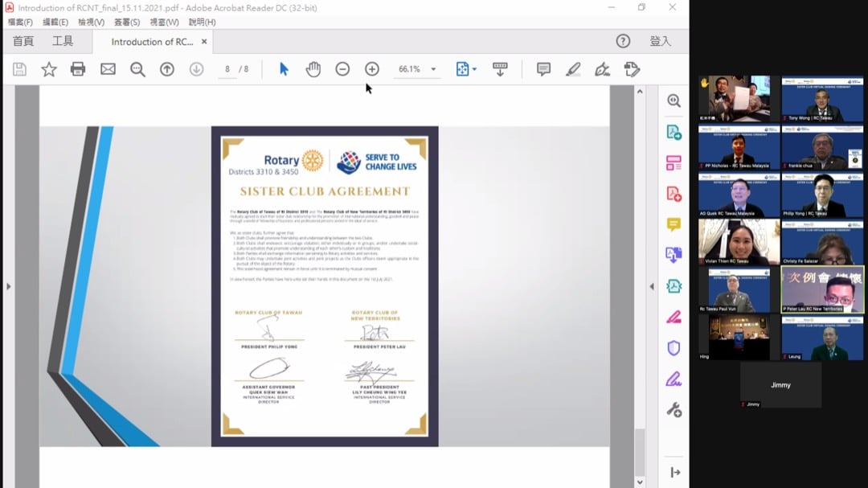Click the Save file icon

pos(19,69)
